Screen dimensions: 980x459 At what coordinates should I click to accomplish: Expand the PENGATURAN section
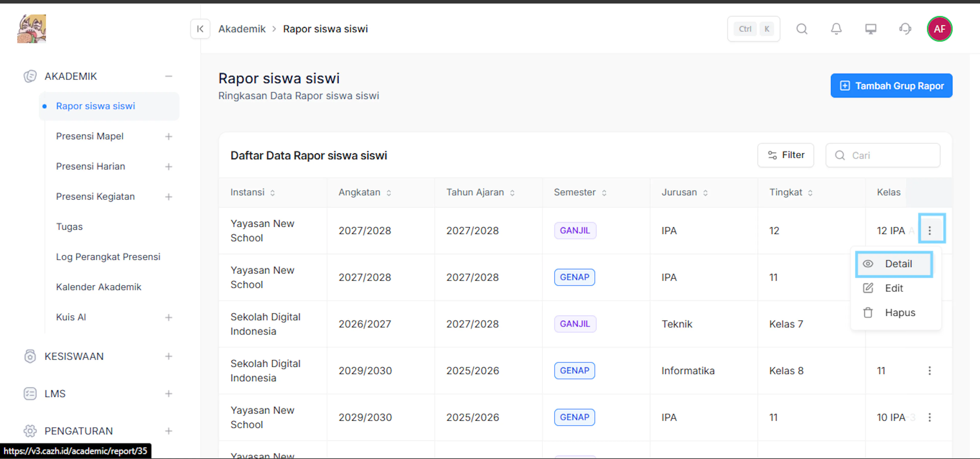pos(168,431)
